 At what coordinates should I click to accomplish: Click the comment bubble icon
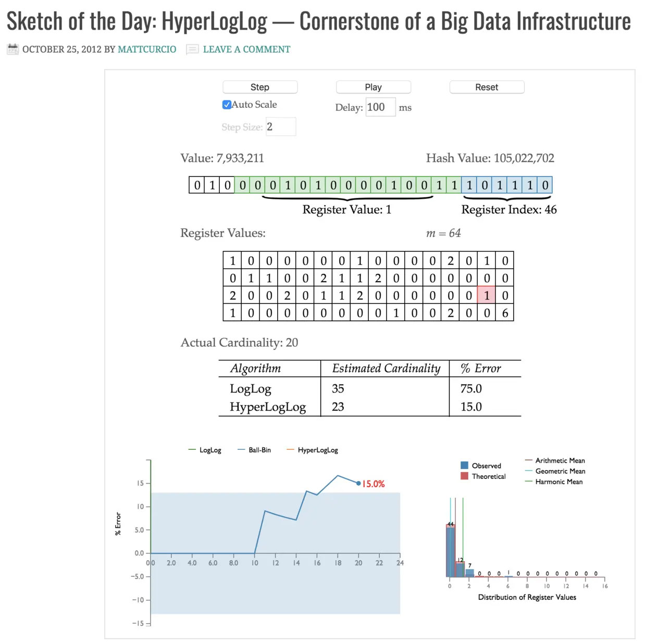click(x=192, y=49)
